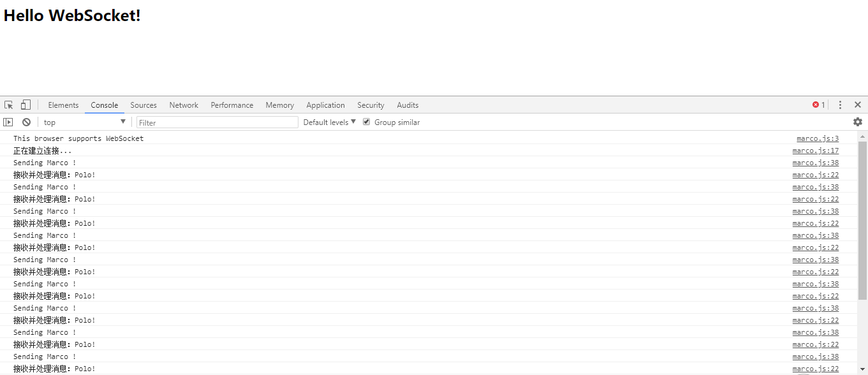The image size is (868, 375).
Task: Open the red error count indicator
Action: tap(818, 105)
